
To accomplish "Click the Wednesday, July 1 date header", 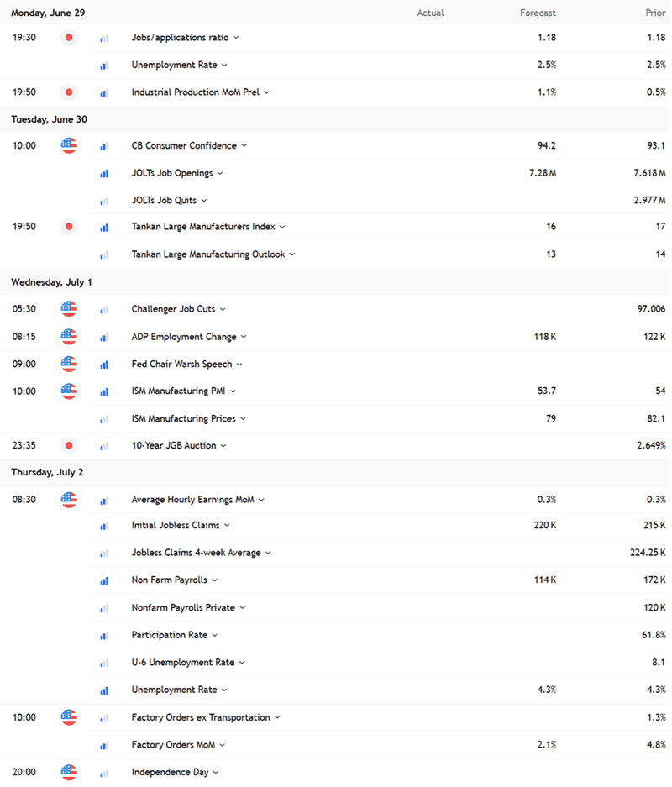I will point(52,282).
